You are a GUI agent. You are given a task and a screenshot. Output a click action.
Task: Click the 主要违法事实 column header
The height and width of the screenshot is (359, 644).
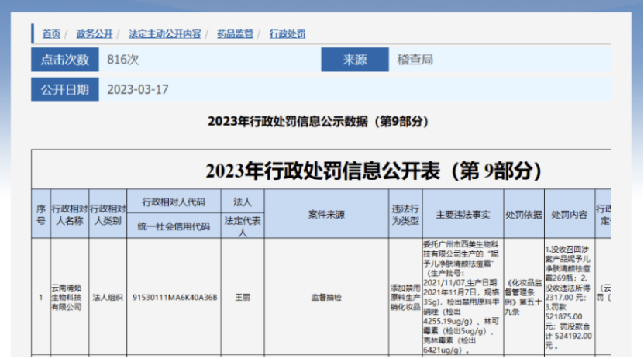tap(463, 214)
